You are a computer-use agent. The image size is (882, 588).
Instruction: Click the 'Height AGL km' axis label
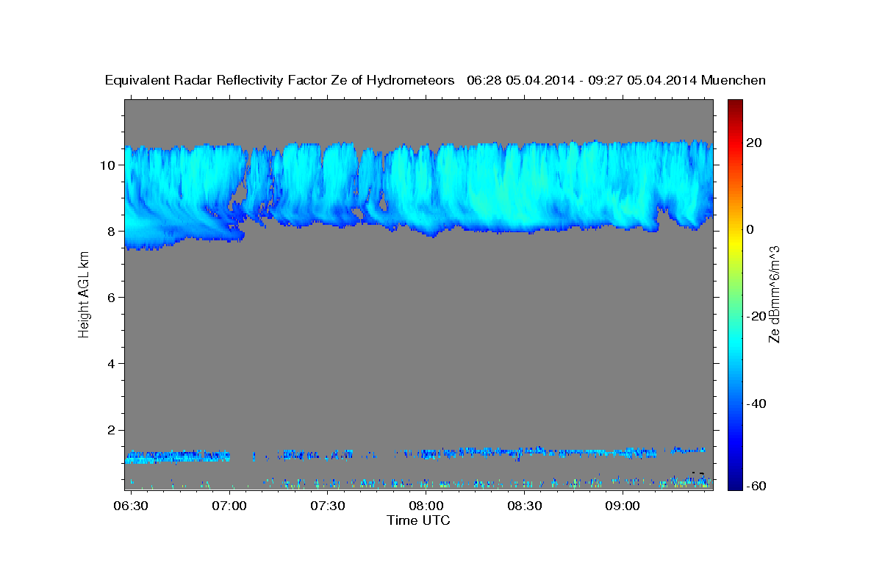click(84, 294)
